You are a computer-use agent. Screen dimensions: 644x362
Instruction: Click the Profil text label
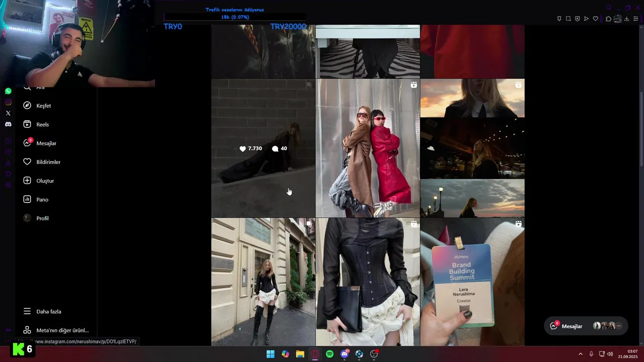pyautogui.click(x=43, y=218)
